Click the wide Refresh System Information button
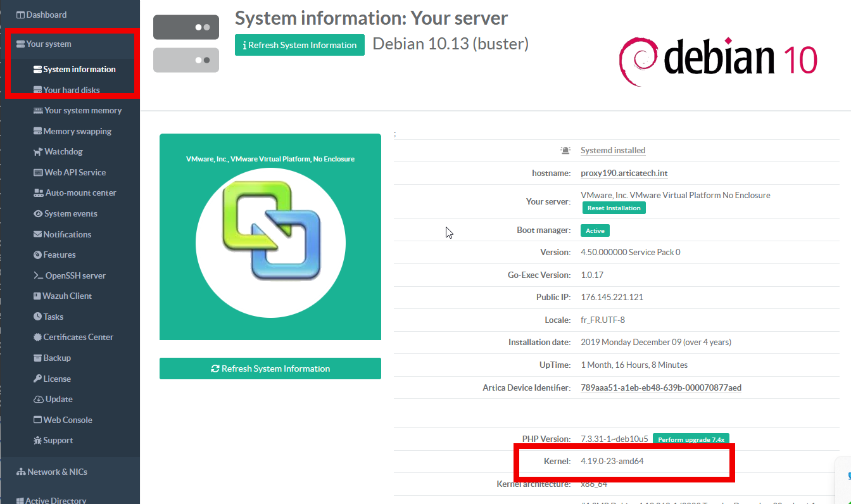851x504 pixels. [x=270, y=369]
